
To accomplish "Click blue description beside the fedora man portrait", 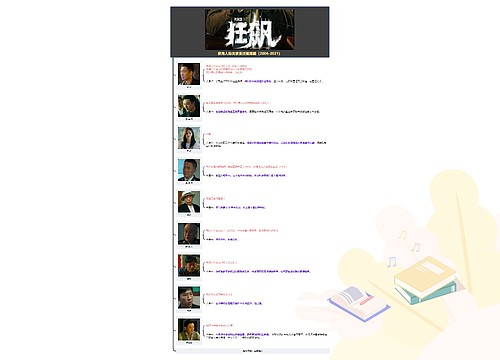I will (236, 207).
